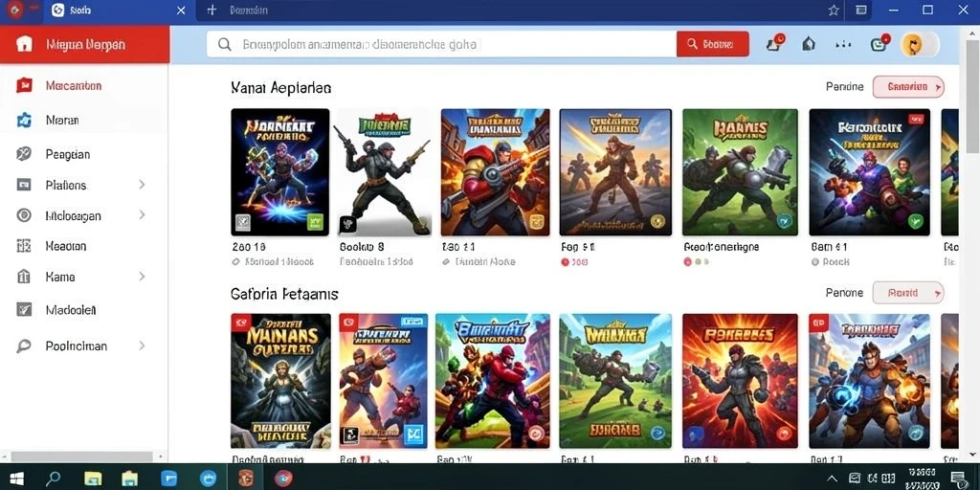Image resolution: width=980 pixels, height=490 pixels.
Task: Open a new tab with plus button
Action: (x=212, y=10)
